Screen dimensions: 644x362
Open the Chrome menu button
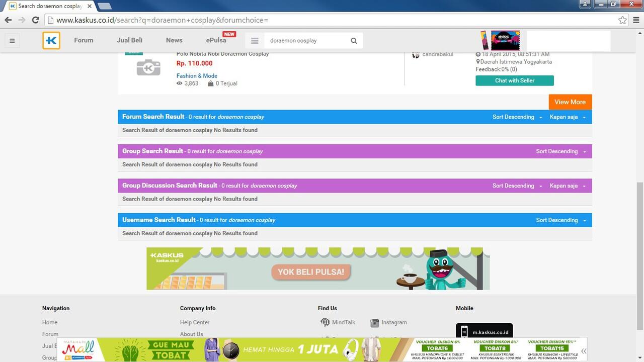pos(636,20)
